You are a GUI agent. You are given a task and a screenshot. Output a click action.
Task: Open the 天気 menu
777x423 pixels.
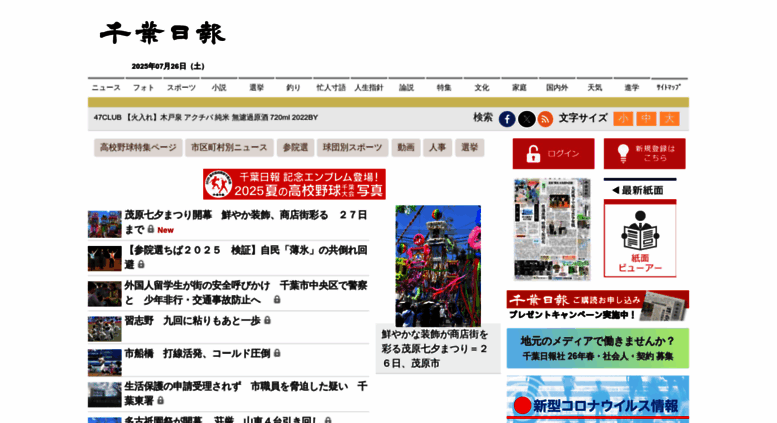(x=595, y=87)
